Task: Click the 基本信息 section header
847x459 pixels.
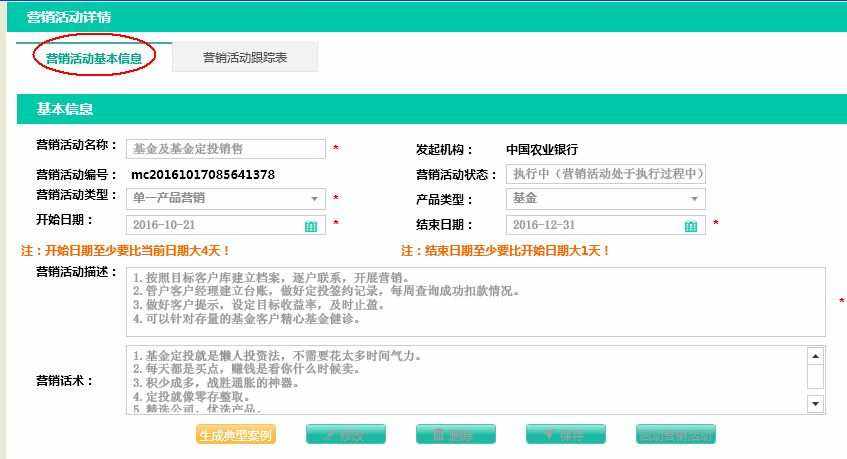Action: pyautogui.click(x=432, y=109)
